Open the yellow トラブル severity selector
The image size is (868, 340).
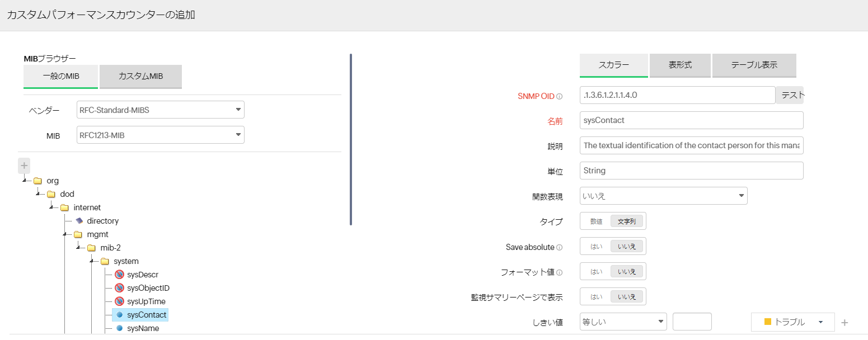(x=792, y=322)
